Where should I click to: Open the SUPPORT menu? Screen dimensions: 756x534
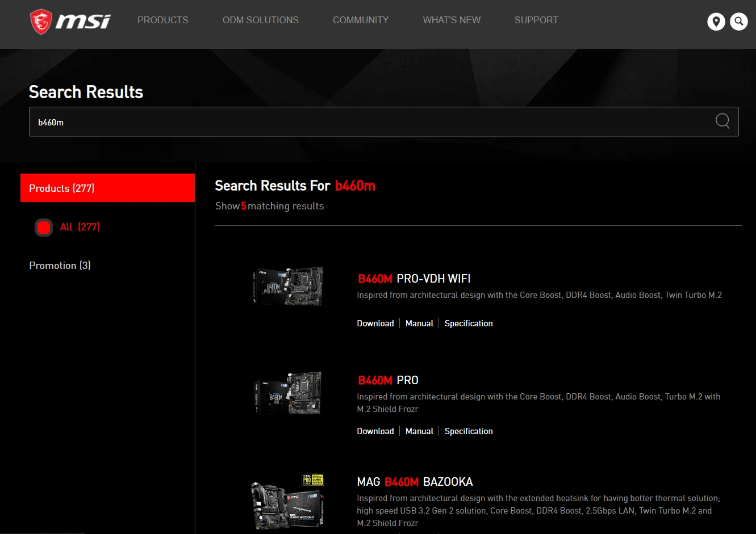coord(536,20)
